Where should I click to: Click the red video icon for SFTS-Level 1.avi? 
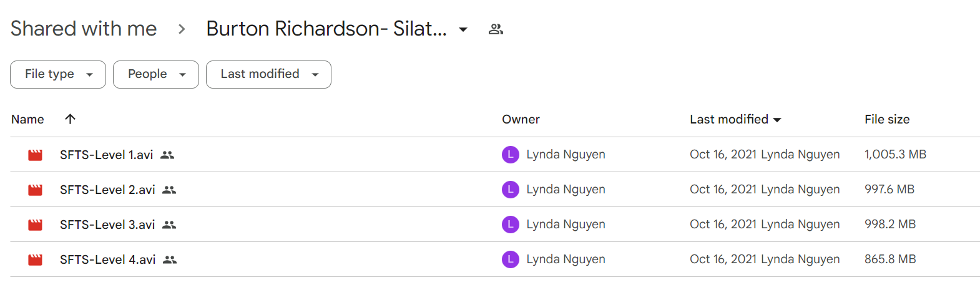tap(35, 155)
